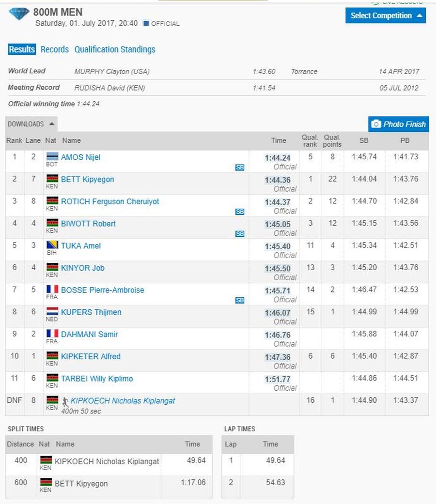
Task: Open KIPKETER Alfred profile link
Action: (x=91, y=356)
